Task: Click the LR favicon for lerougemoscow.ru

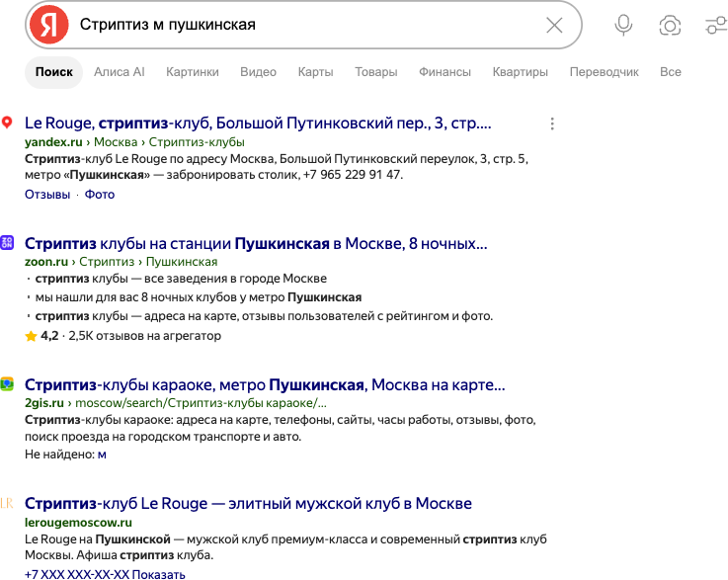Action: (7, 503)
